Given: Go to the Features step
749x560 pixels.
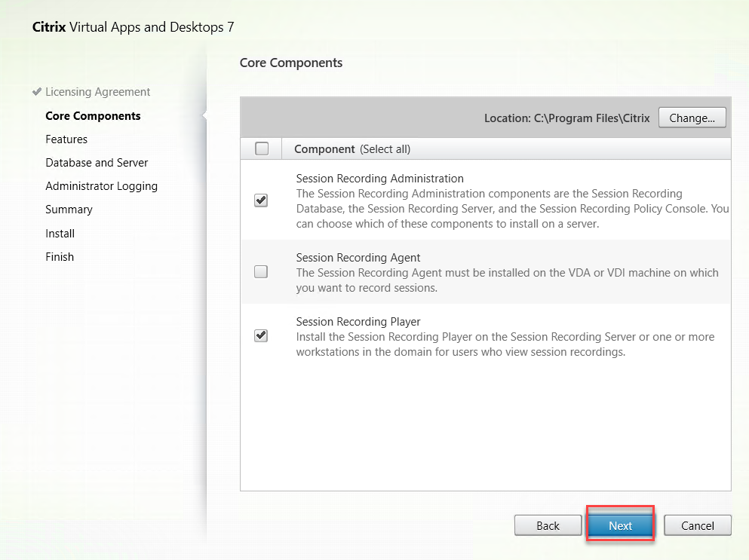Looking at the screenshot, I should [66, 139].
